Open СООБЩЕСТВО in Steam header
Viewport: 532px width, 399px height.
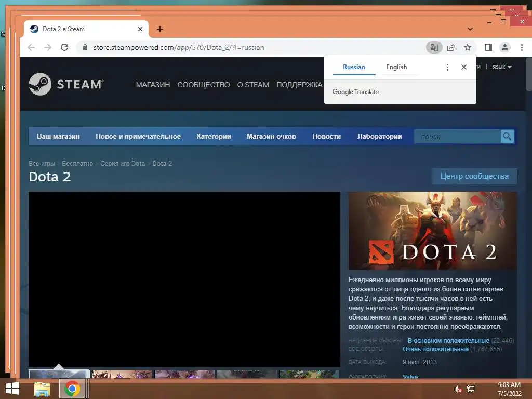tap(203, 85)
